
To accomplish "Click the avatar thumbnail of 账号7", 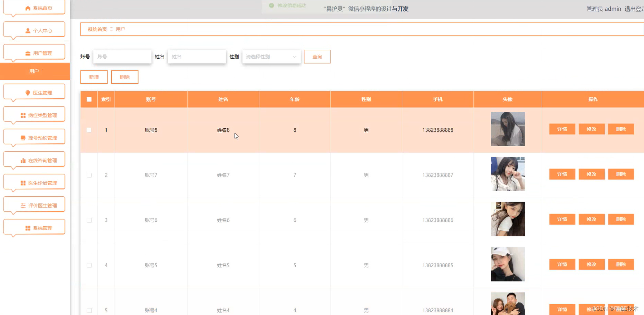I will point(508,174).
